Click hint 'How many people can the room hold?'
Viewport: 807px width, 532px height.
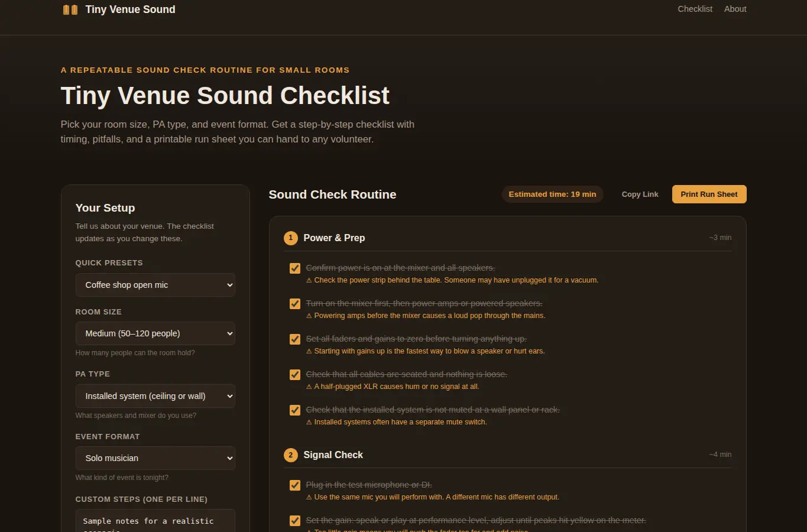click(135, 353)
